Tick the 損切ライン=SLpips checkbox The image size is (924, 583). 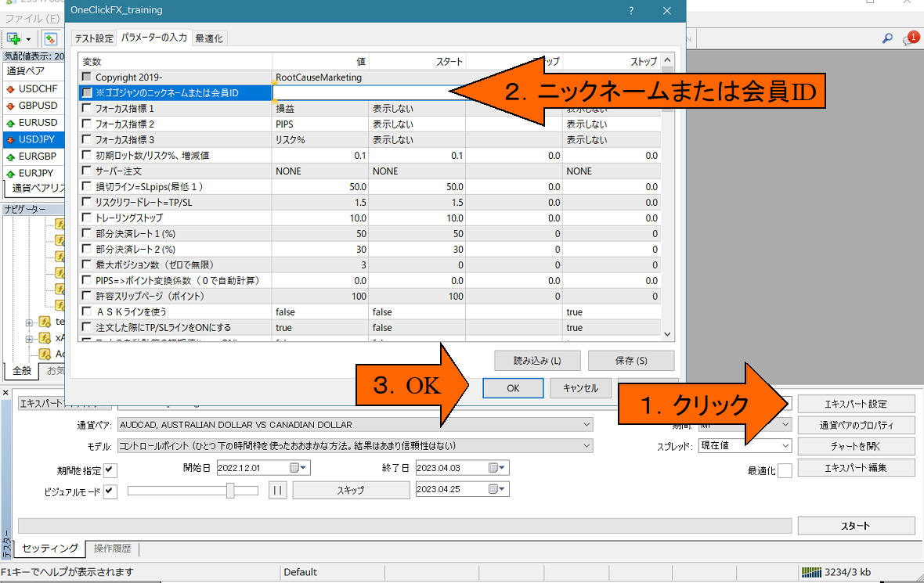click(x=87, y=186)
